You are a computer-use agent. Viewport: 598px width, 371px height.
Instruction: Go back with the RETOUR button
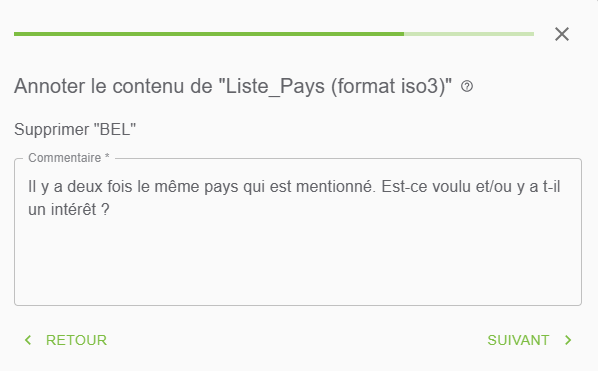coord(66,340)
